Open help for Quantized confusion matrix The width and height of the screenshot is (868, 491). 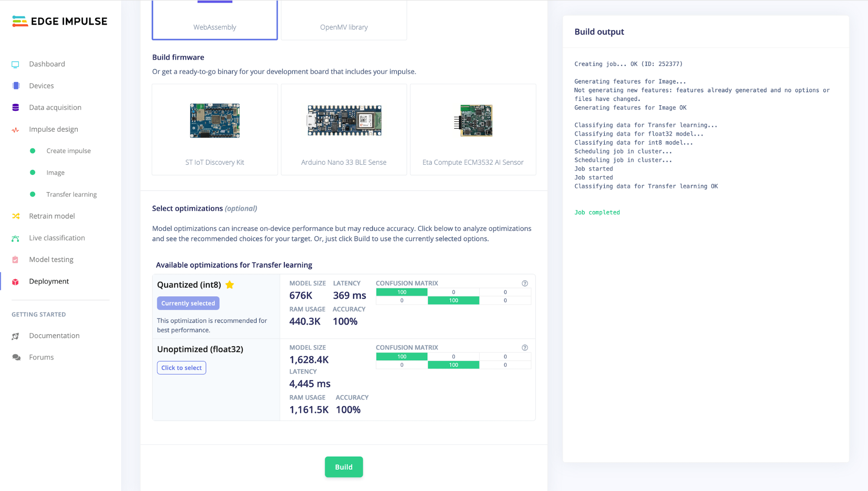[x=525, y=283]
